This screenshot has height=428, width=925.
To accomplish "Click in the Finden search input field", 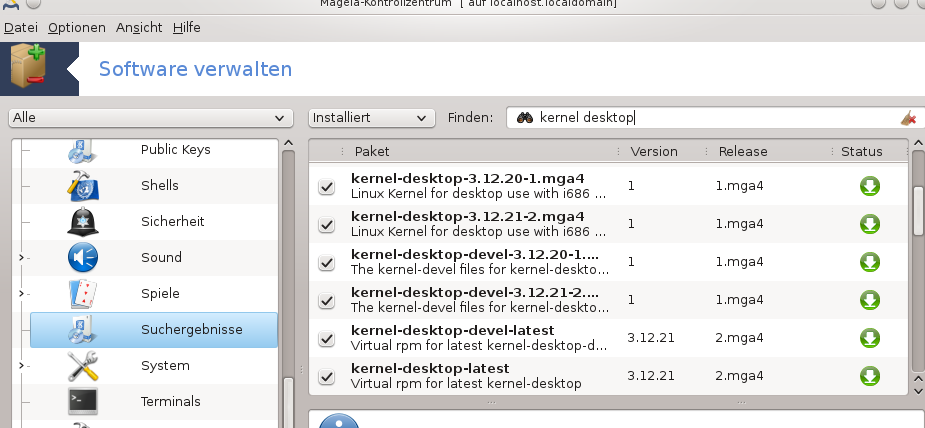I will click(715, 118).
